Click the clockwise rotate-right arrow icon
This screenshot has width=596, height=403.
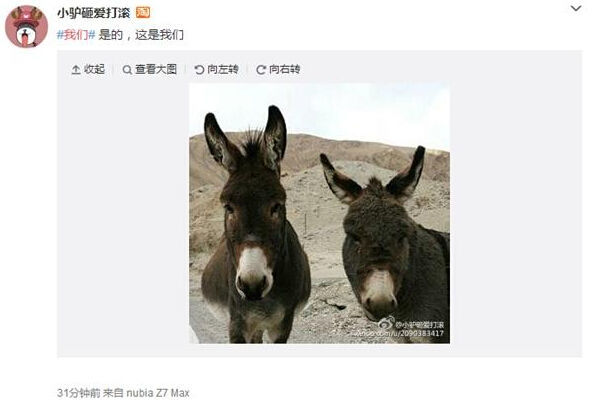pos(261,70)
